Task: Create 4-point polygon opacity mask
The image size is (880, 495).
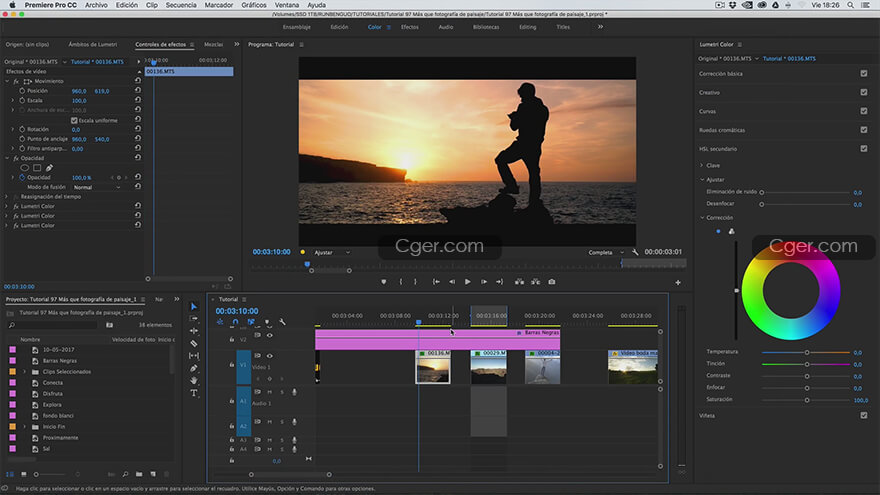Action: pos(37,168)
